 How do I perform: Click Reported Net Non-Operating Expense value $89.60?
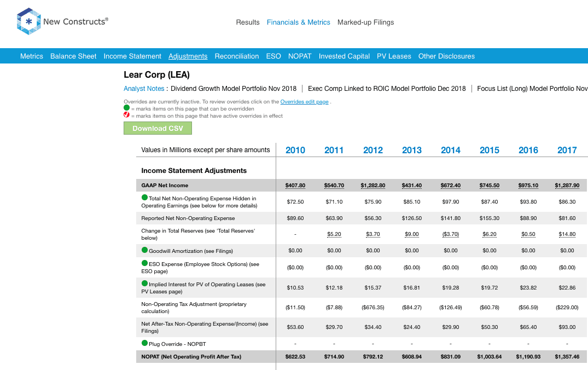[x=295, y=218]
